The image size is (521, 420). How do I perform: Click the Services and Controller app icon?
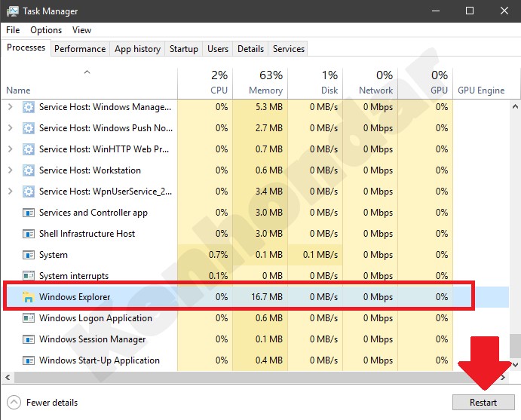[29, 213]
